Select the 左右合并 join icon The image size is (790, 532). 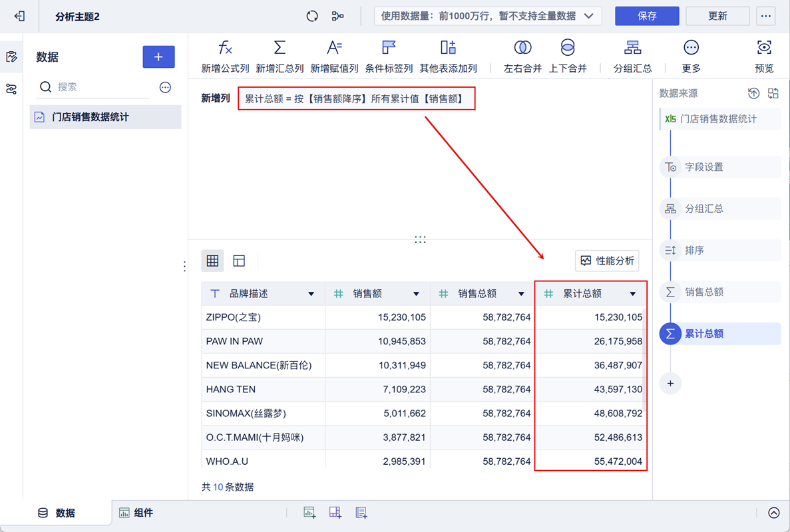522,48
